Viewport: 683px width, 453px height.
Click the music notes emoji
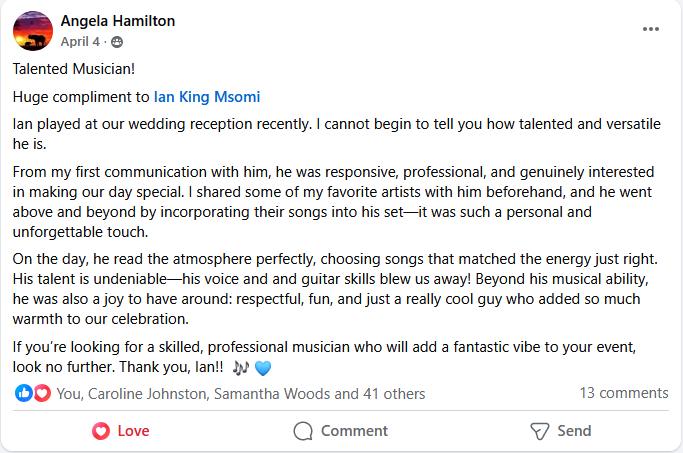(240, 368)
